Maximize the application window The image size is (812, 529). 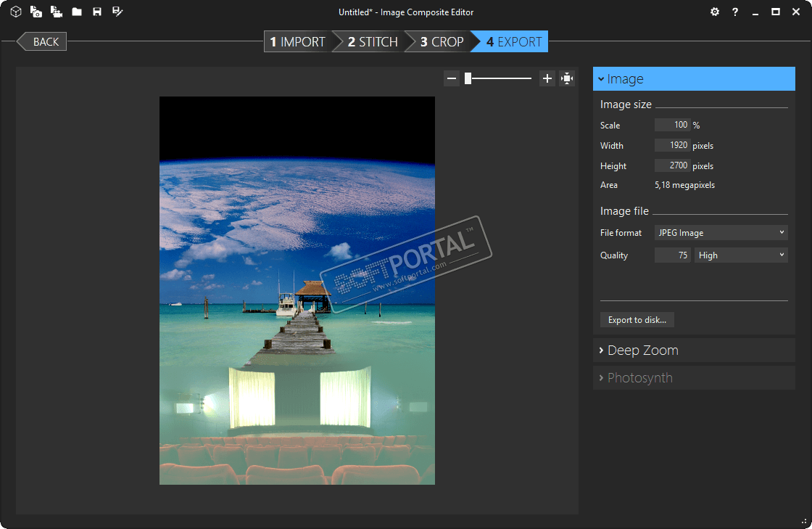[x=775, y=12]
